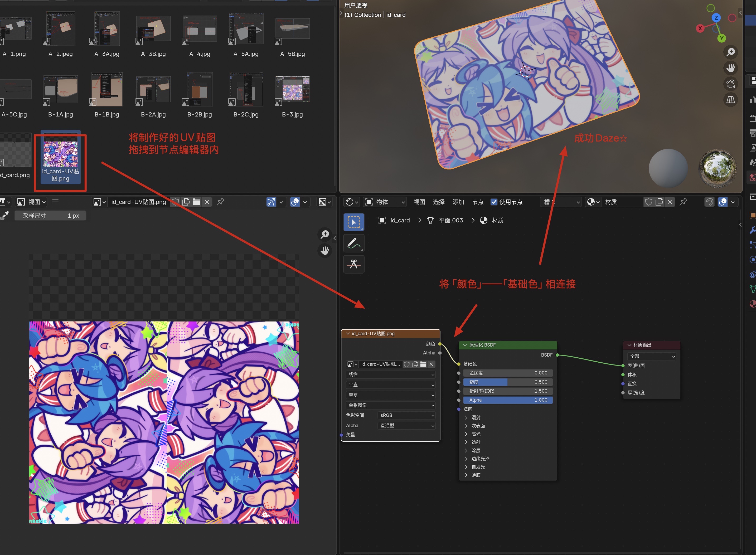The height and width of the screenshot is (555, 756).
Task: Toggle the 使用节点 checkbox
Action: [494, 202]
